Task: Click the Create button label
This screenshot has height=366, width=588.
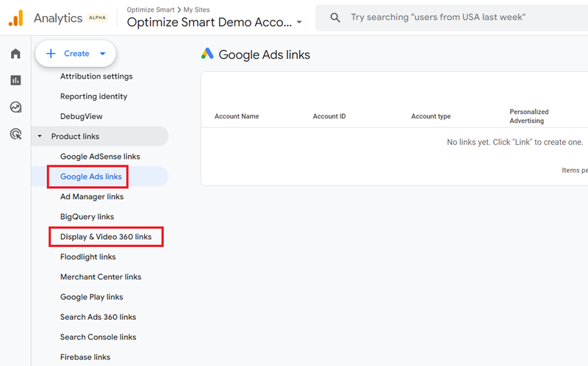Action: click(76, 54)
